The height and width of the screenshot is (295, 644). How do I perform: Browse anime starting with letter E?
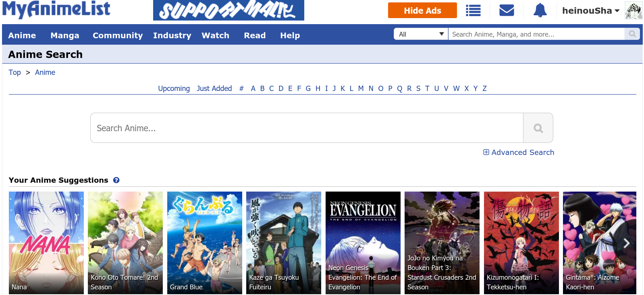click(290, 89)
